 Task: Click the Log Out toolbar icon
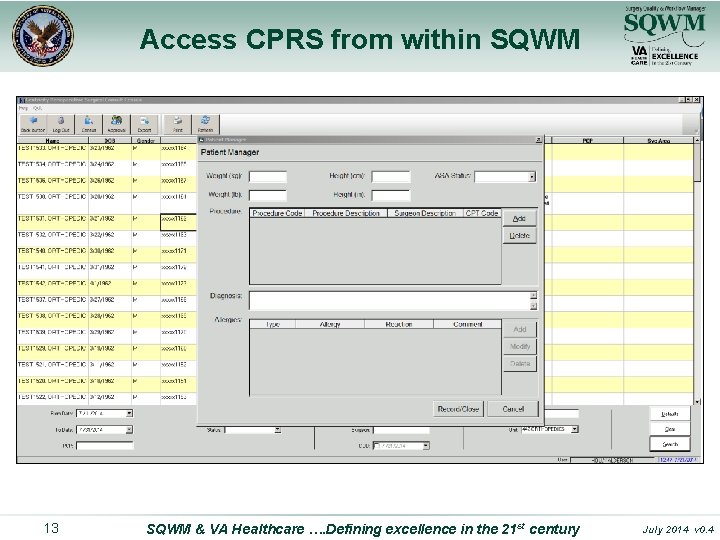[x=61, y=124]
